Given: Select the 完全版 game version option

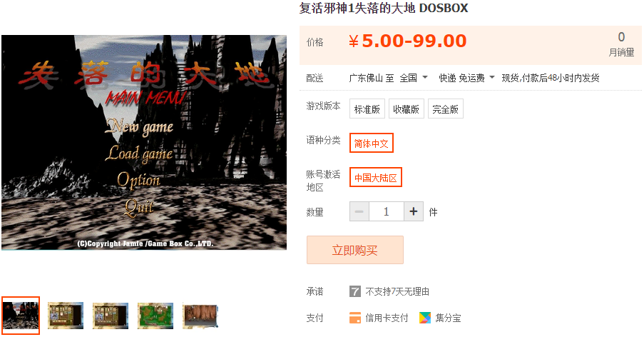Looking at the screenshot, I should tap(446, 109).
